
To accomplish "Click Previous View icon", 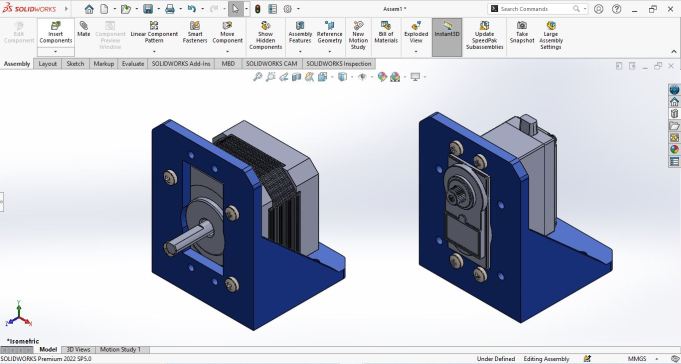I will tap(284, 77).
